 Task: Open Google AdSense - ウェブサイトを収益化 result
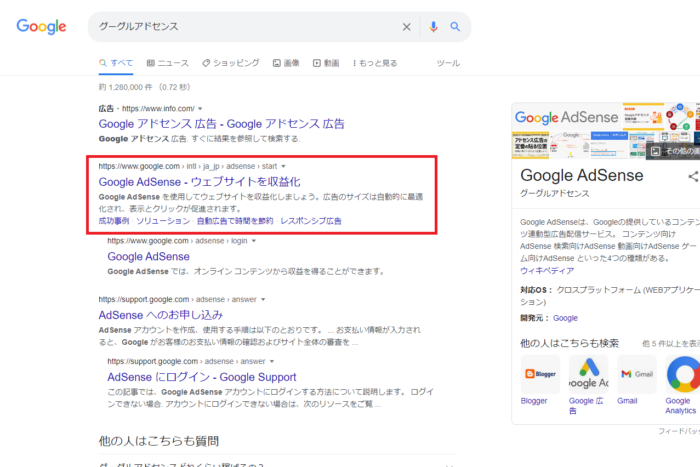pos(199,182)
